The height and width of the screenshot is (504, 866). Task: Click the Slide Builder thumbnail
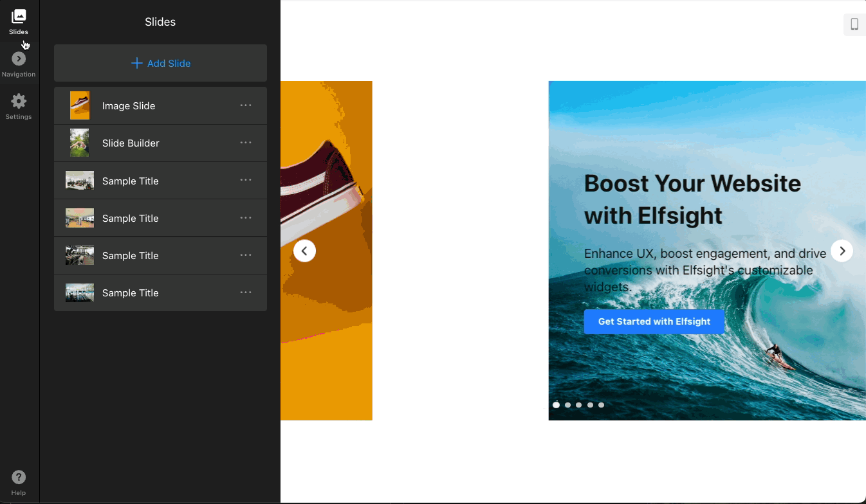coord(80,143)
